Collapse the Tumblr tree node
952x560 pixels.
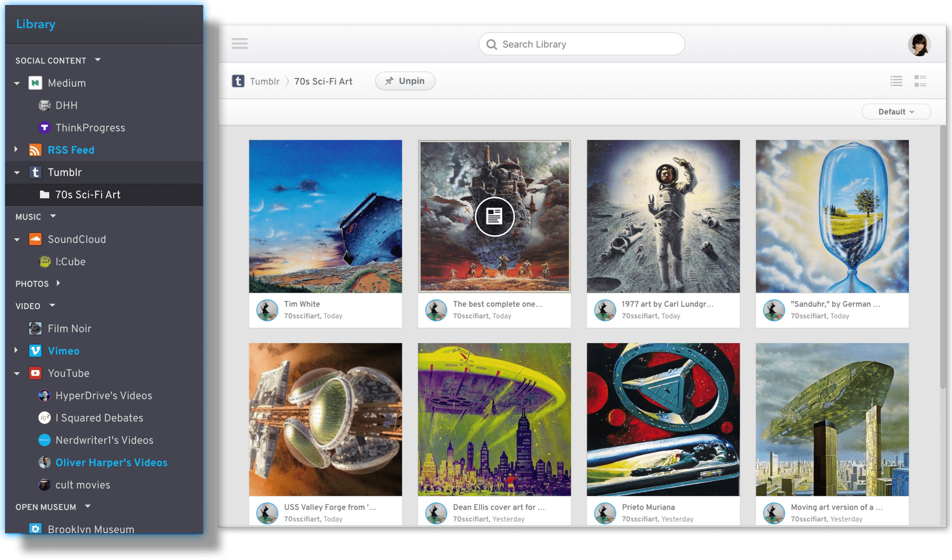click(17, 173)
